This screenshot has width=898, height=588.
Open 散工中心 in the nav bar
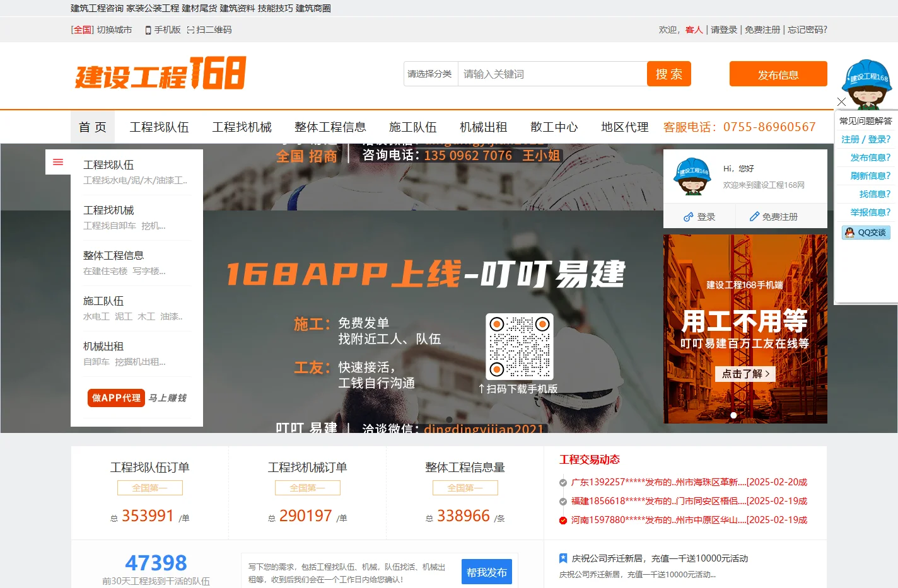(x=554, y=127)
